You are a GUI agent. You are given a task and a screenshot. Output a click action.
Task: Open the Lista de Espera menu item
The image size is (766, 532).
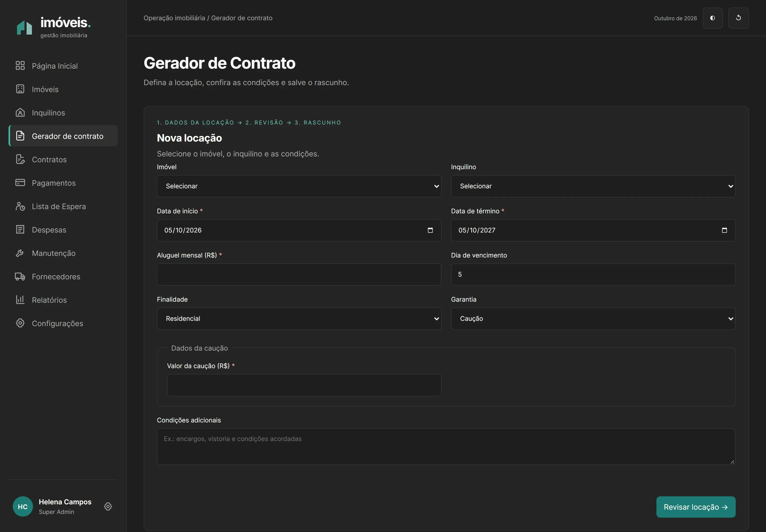coord(63,206)
